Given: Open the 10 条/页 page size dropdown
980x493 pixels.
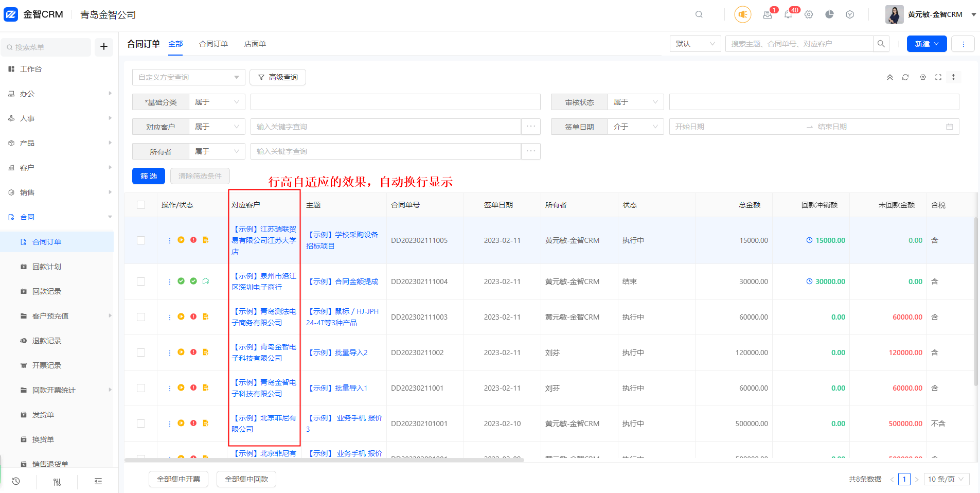Looking at the screenshot, I should coord(947,479).
